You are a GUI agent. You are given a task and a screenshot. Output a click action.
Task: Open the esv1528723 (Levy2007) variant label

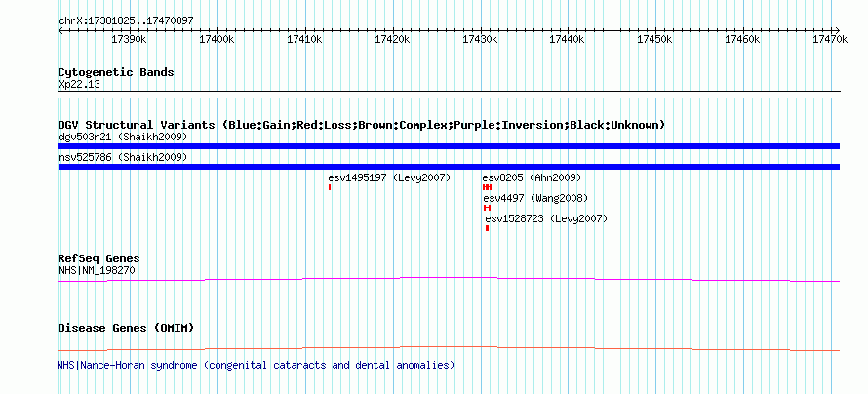546,218
